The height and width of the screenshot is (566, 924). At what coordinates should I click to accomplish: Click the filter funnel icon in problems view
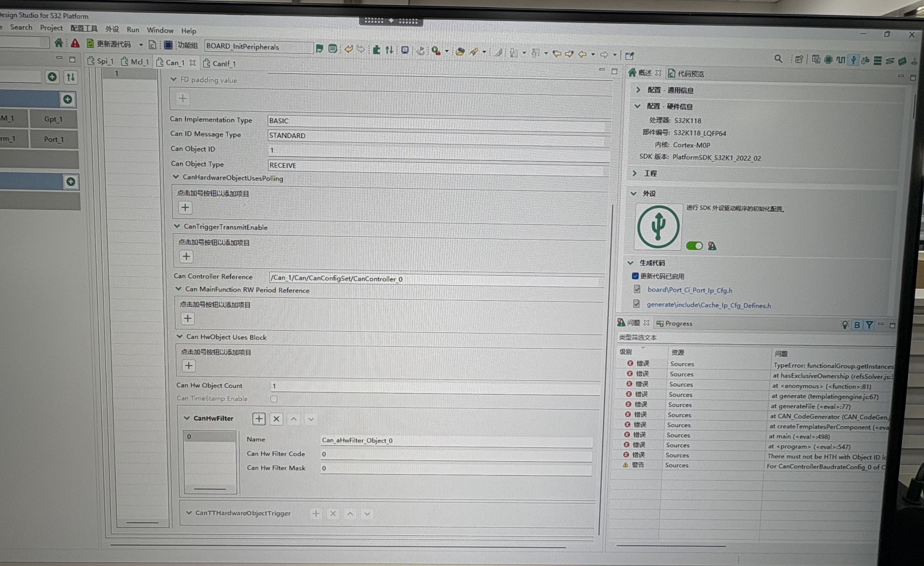[869, 325]
